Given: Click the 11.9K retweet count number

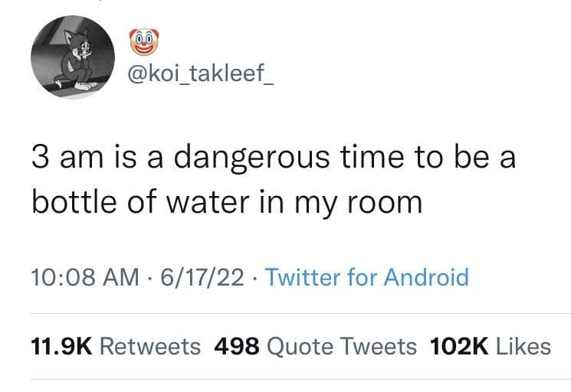Looking at the screenshot, I should [61, 346].
